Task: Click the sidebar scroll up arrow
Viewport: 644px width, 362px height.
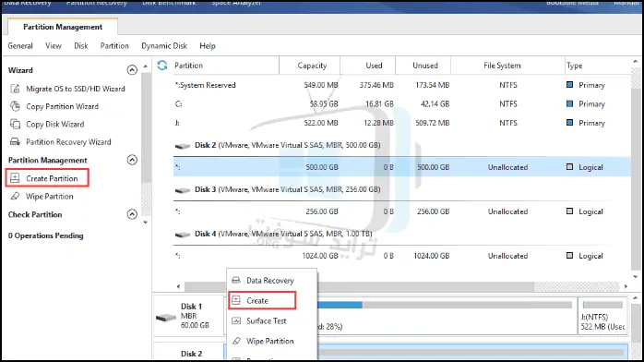Action: tap(146, 66)
